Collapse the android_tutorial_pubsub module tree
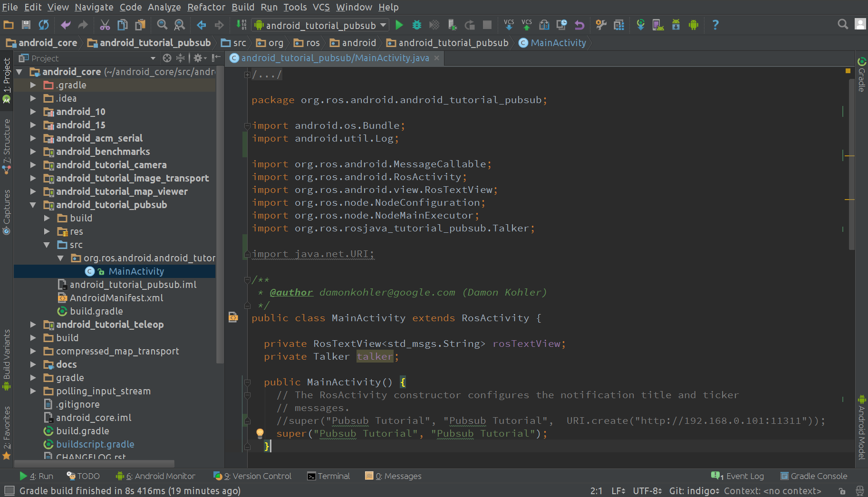The height and width of the screenshot is (497, 868). coord(33,205)
